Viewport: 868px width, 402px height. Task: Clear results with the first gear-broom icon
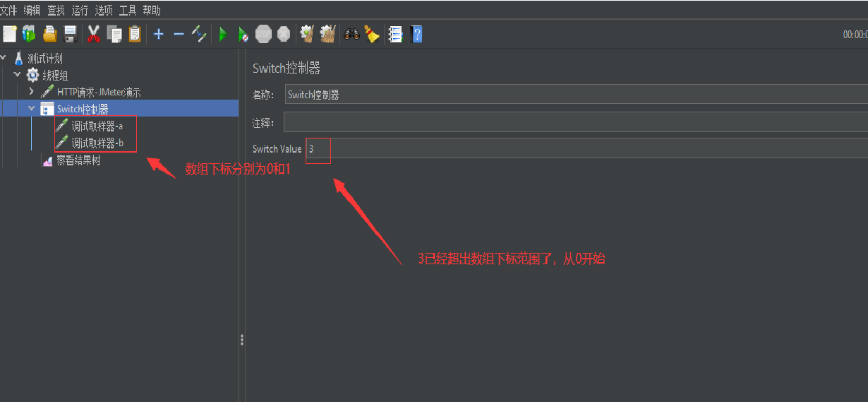click(x=307, y=34)
